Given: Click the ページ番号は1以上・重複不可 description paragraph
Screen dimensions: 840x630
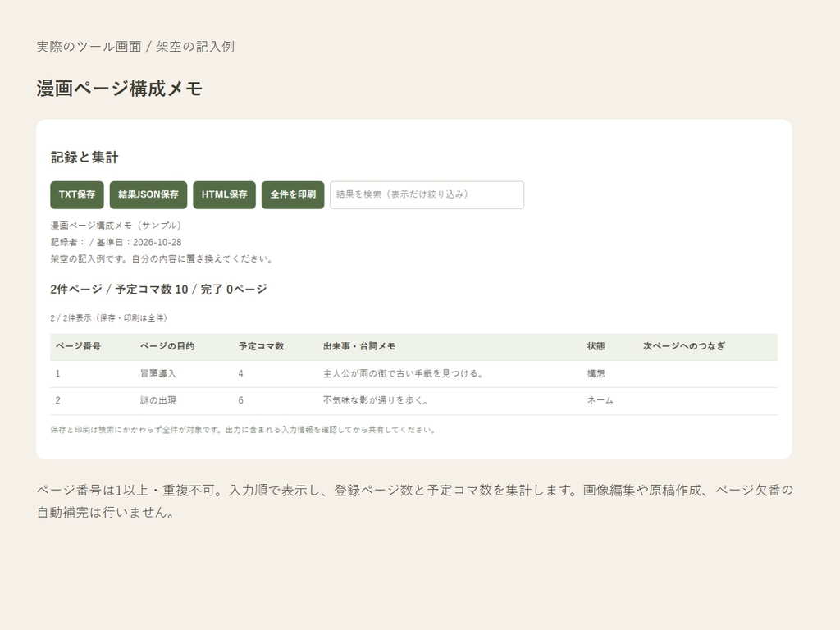Looking at the screenshot, I should tap(414, 501).
